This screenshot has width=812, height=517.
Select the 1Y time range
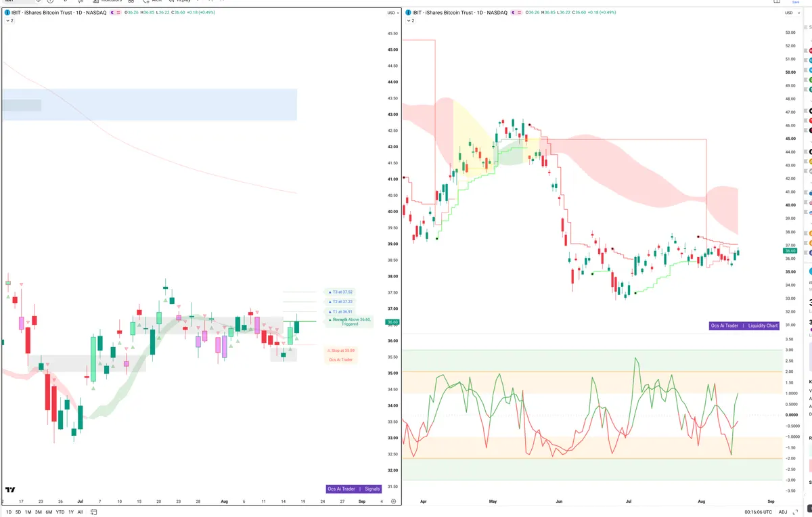71,512
